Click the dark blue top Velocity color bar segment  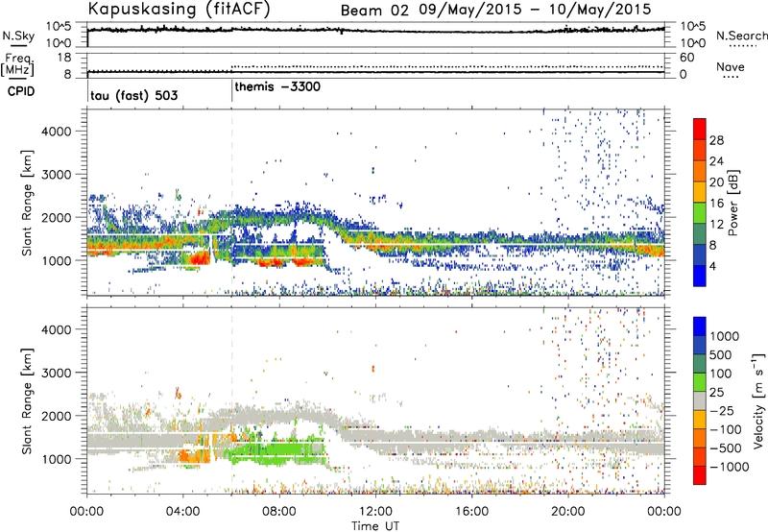tap(700, 326)
